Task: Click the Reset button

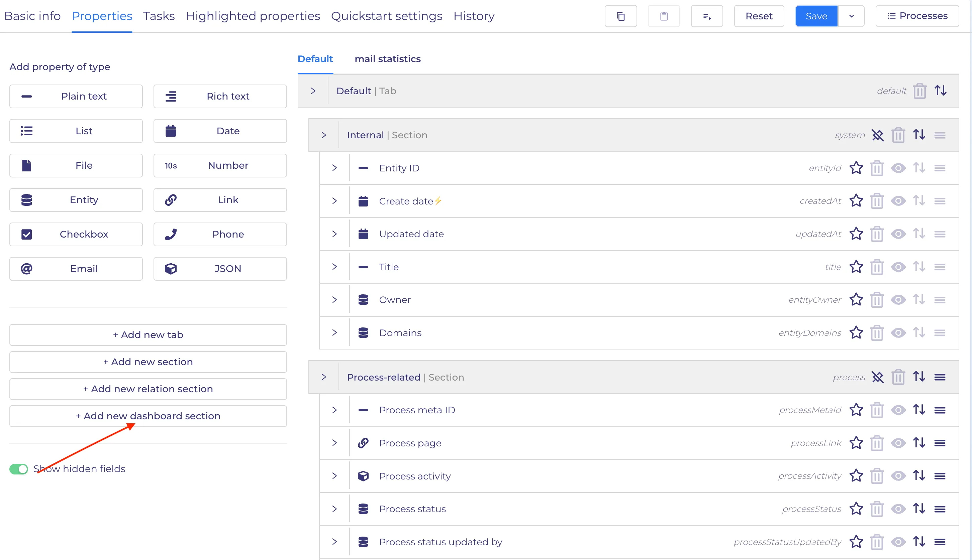Action: [x=759, y=16]
